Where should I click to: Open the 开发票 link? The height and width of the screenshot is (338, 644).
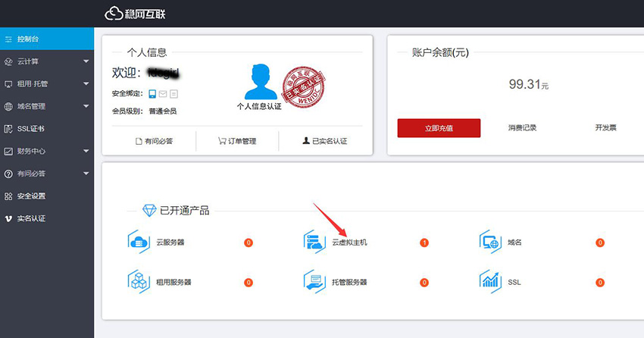coord(606,128)
